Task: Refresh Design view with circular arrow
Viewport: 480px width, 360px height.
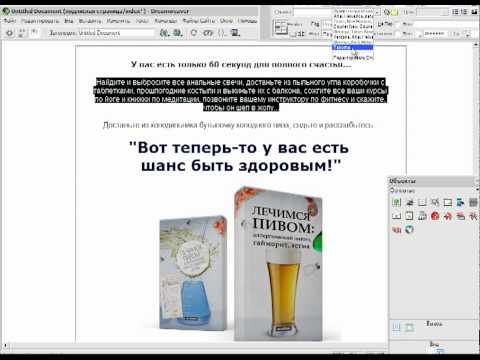Action: pyautogui.click(x=194, y=33)
